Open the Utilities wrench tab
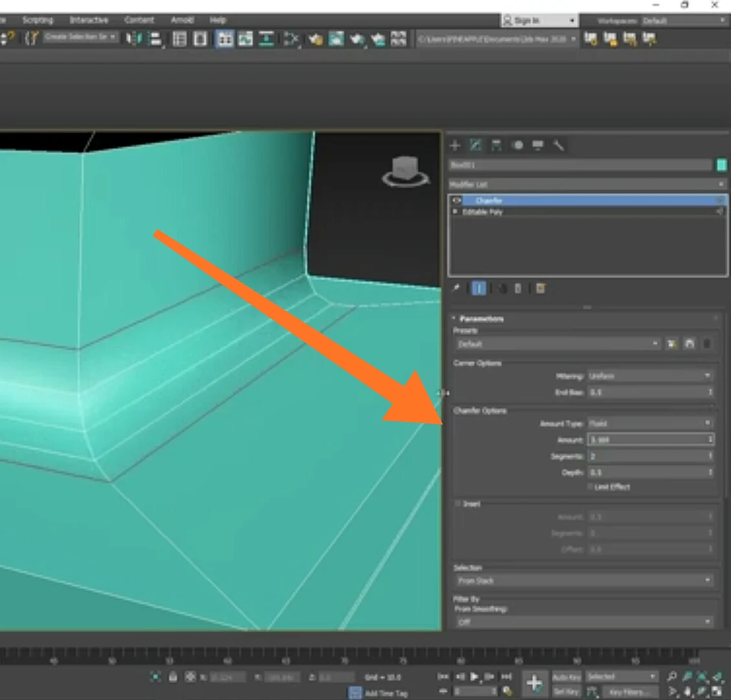The image size is (731, 700). [559, 145]
